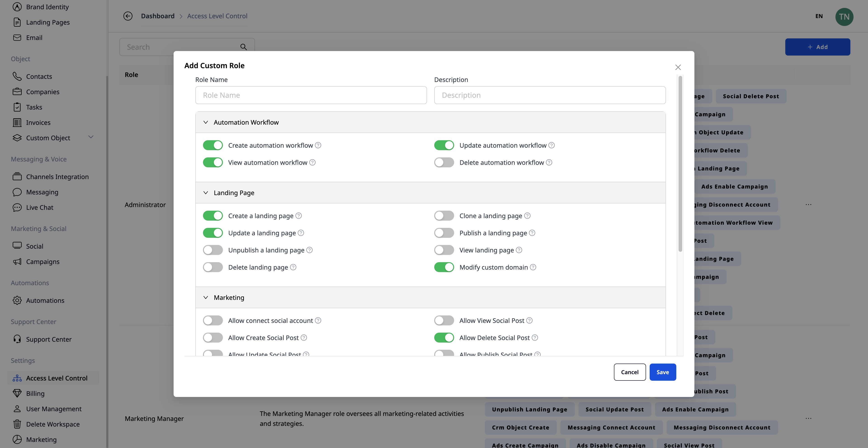Click into the Role Name field
Viewport: 868px width, 448px height.
point(311,95)
